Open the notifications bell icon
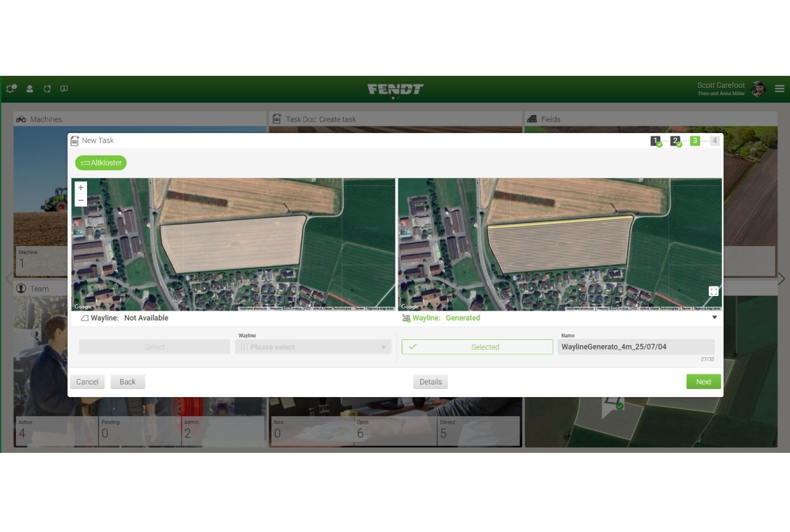This screenshot has height=532, width=790. click(x=11, y=88)
